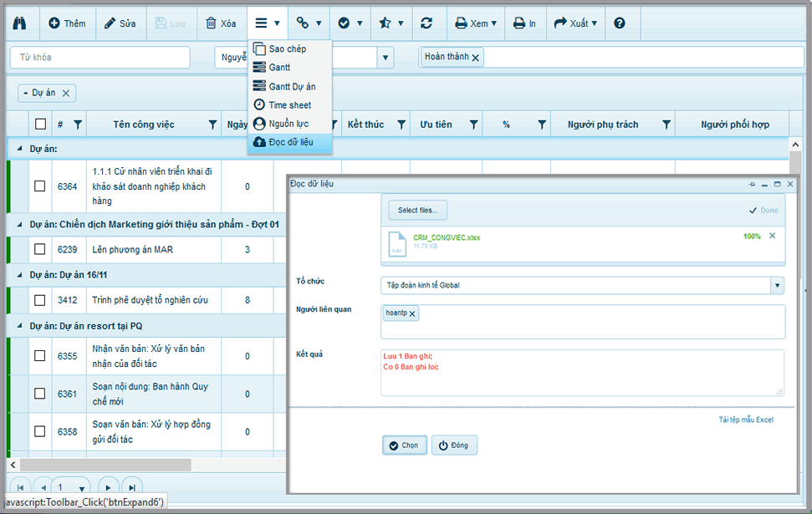Screen dimensions: 812x514
Task: Collapse the Dự án resort tại PQ group
Action: point(20,326)
